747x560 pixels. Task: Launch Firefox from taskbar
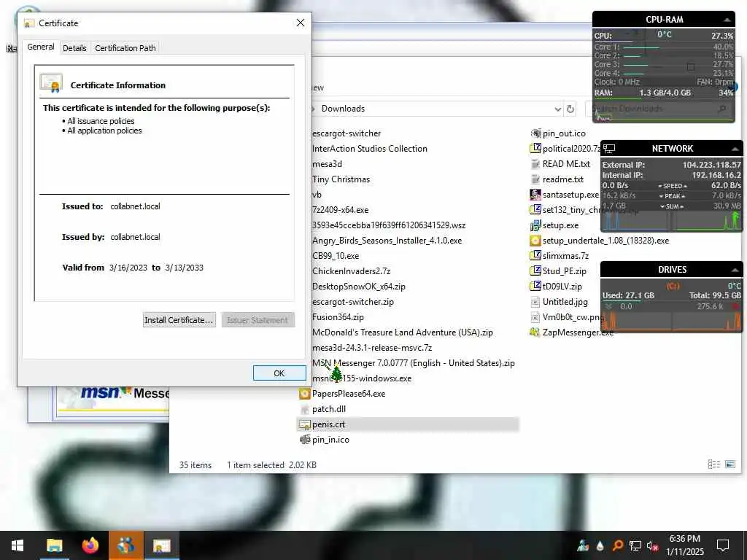pyautogui.click(x=90, y=545)
